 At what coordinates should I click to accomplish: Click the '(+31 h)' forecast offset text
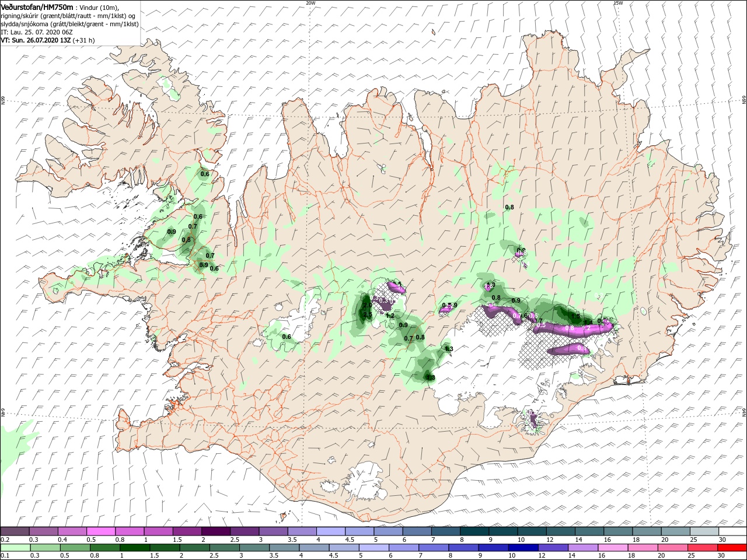point(84,40)
